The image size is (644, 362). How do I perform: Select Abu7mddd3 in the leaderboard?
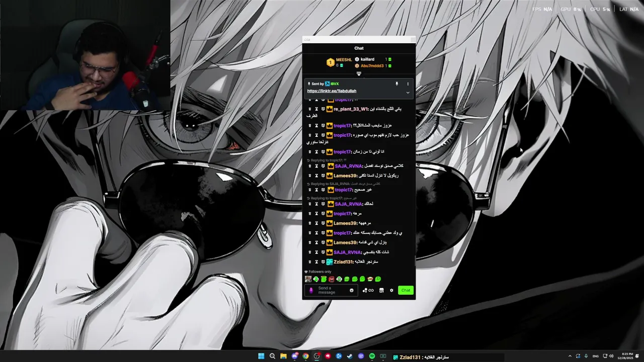pyautogui.click(x=372, y=66)
